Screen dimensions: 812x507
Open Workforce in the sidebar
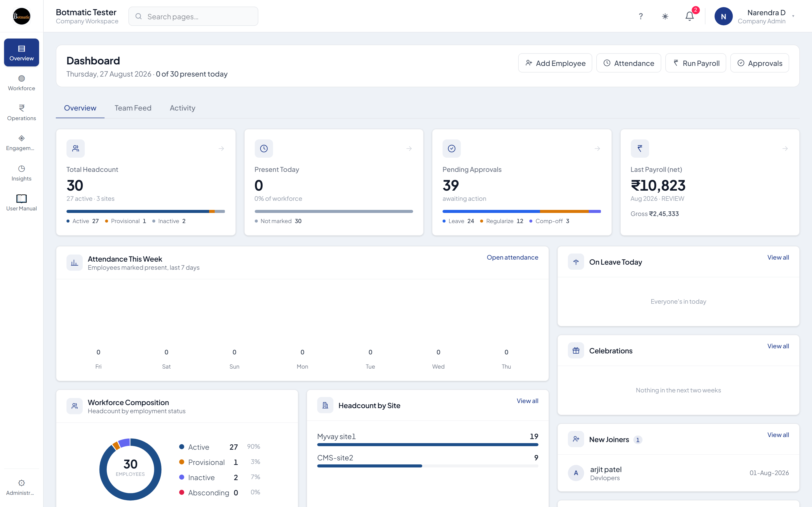(22, 83)
